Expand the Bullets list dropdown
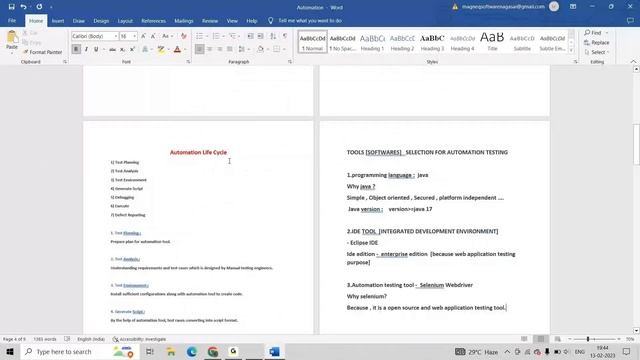Screen dimensions: 640x360 pyautogui.click(x=207, y=36)
